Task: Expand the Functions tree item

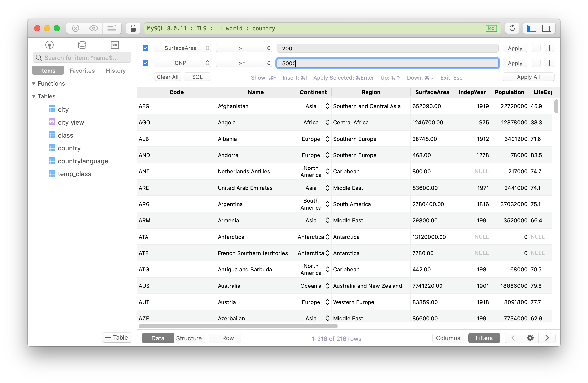Action: 35,84
